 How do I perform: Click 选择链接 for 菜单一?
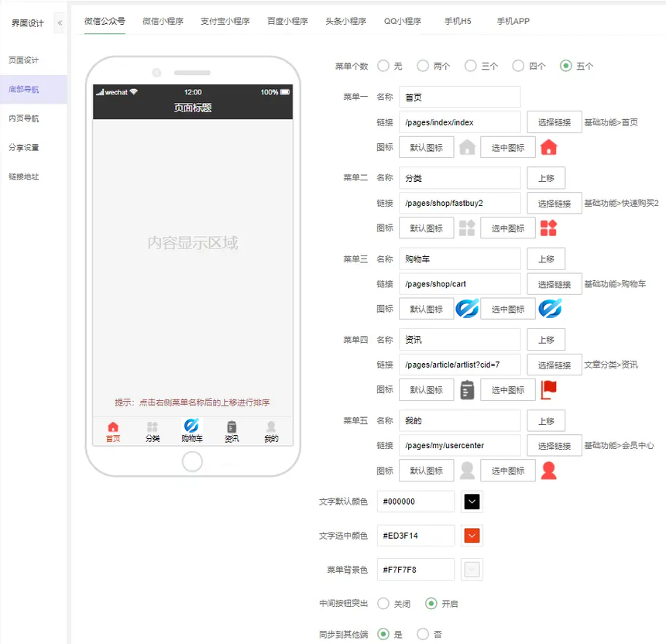click(554, 122)
